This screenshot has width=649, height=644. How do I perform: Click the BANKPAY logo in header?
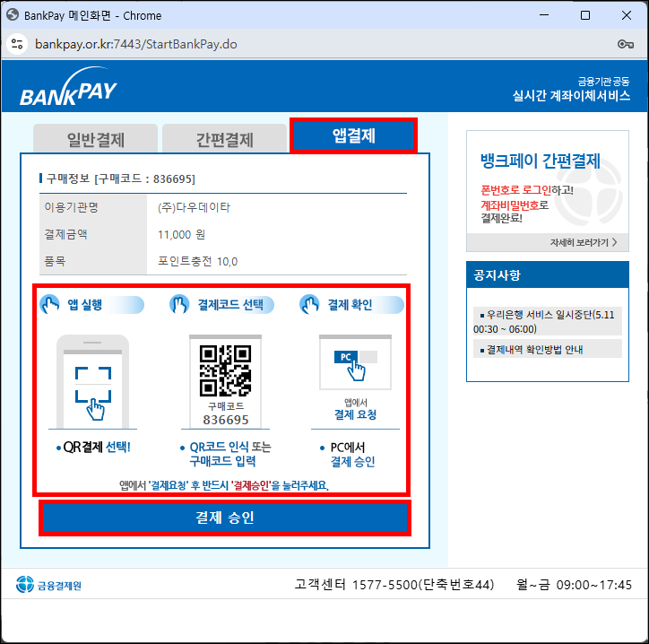tap(69, 87)
